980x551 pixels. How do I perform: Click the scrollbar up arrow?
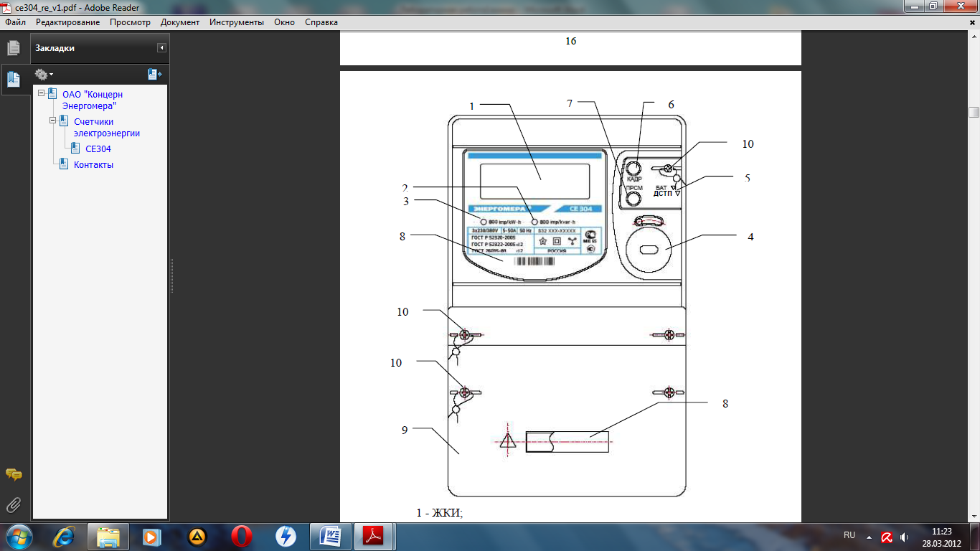click(x=974, y=37)
